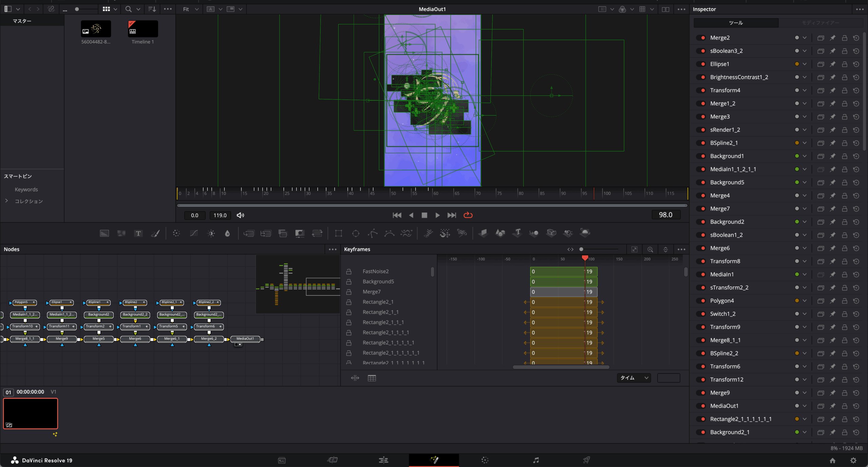Add a Text 3D node

[517, 233]
